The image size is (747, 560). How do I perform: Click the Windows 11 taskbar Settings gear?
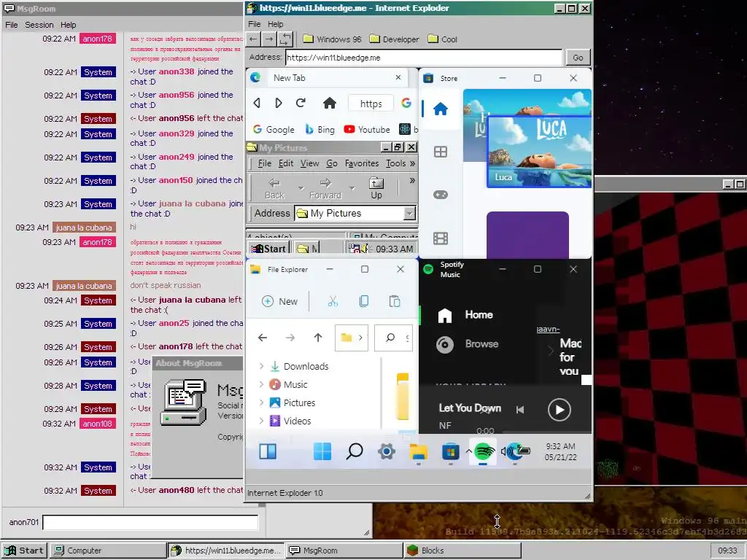(387, 451)
